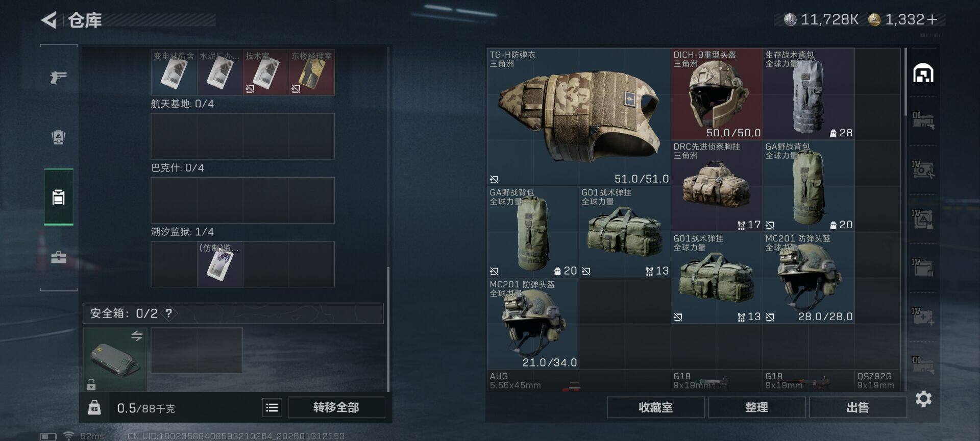This screenshot has width=980, height=441.
Task: Open the keycard holder category icon
Action: pyautogui.click(x=59, y=197)
